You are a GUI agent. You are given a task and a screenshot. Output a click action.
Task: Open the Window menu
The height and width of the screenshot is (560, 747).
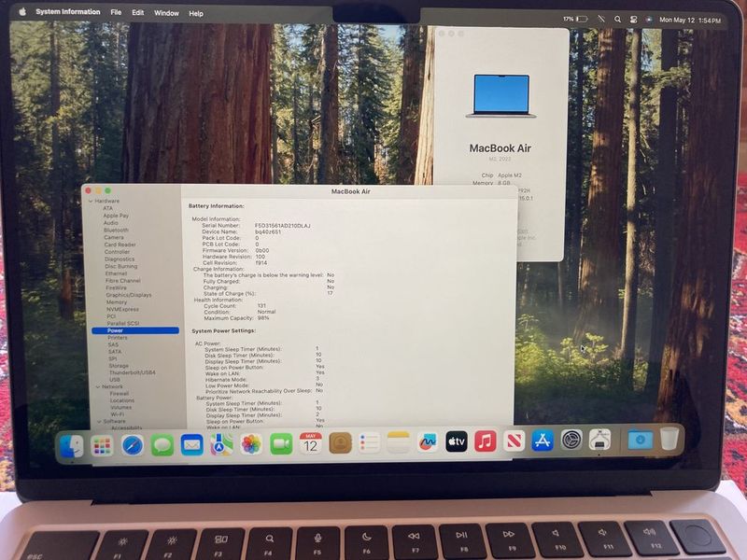coord(166,13)
